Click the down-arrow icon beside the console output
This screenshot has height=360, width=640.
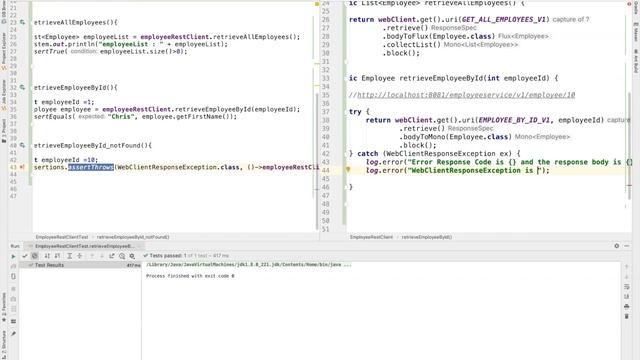pos(627,277)
